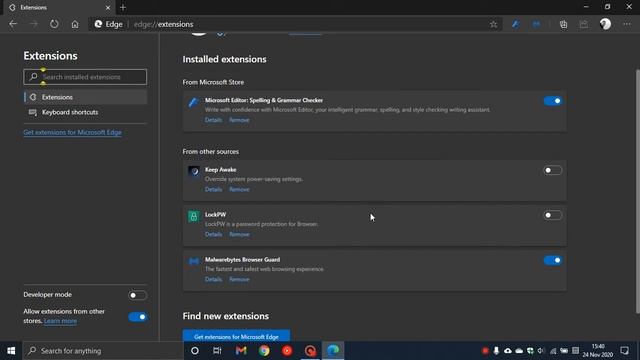Click the Share toolbar icon
The width and height of the screenshot is (640, 360).
[584, 24]
